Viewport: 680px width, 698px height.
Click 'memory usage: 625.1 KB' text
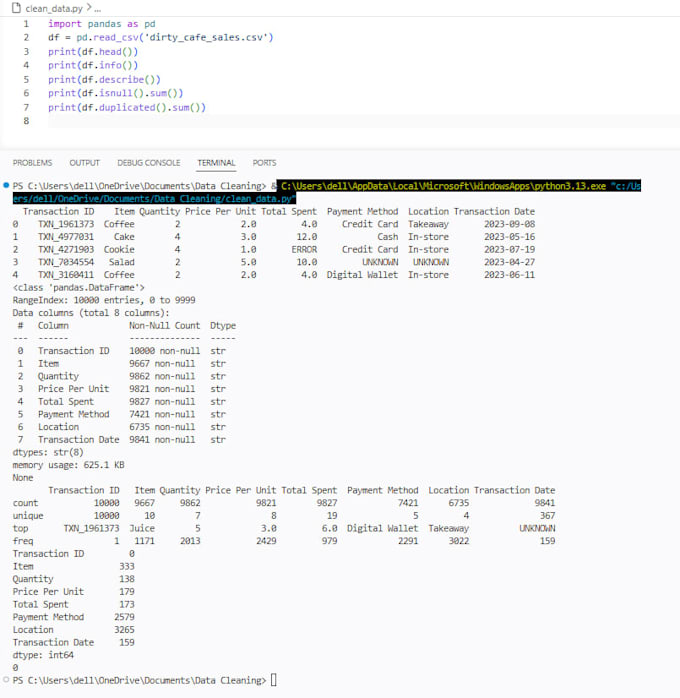click(x=69, y=465)
